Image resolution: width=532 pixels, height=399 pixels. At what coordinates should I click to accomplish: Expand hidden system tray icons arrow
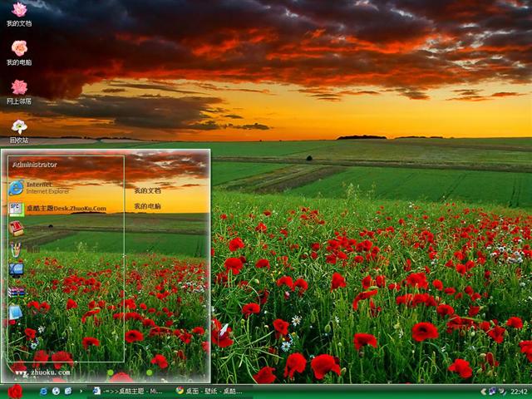484,392
